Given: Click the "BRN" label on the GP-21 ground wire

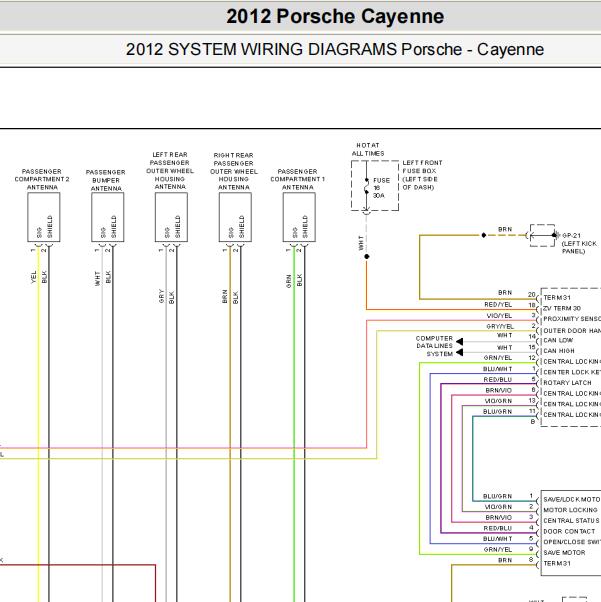Looking at the screenshot, I should pos(505,229).
